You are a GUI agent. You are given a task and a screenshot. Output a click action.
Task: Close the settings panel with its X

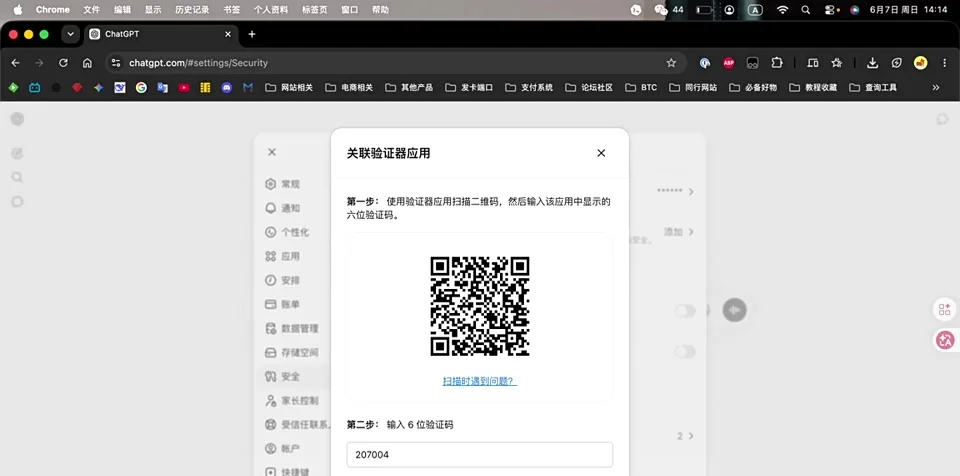(x=272, y=152)
